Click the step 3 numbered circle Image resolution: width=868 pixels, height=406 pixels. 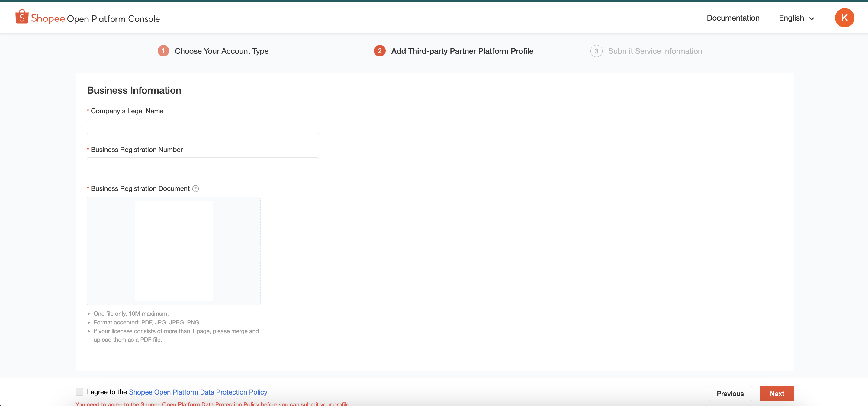coord(596,51)
